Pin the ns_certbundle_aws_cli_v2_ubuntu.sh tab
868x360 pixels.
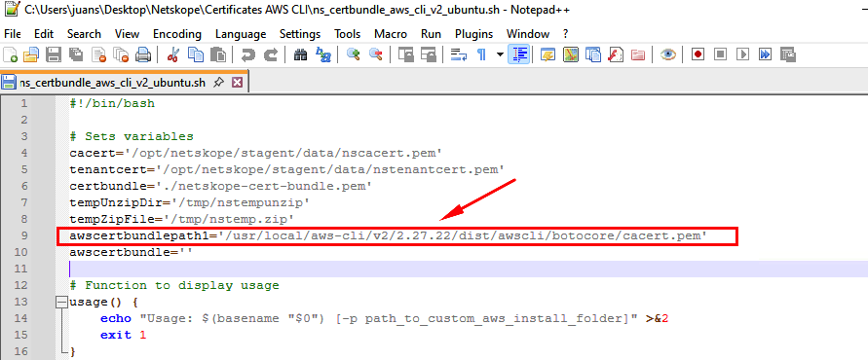click(218, 83)
